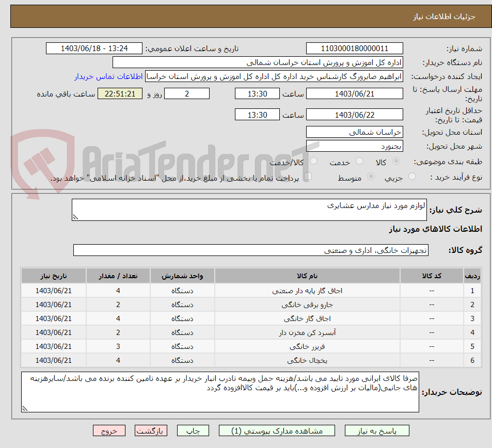The height and width of the screenshot is (448, 492).
Task: Select the جزیی purchase type radio
Action: click(x=412, y=177)
